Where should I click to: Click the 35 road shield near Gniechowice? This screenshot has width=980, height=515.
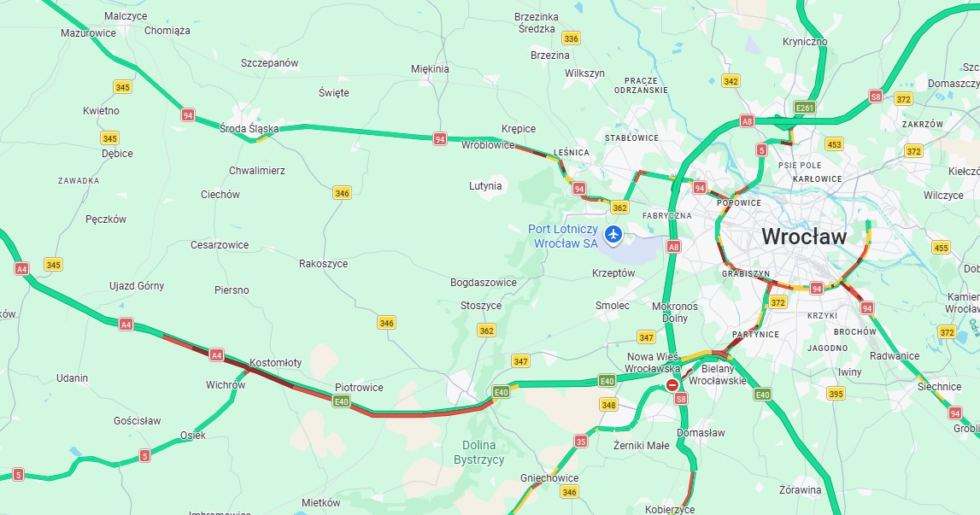(581, 442)
